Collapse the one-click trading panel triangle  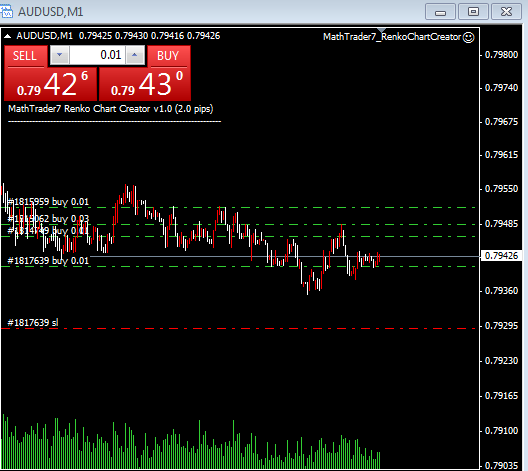coord(7,36)
